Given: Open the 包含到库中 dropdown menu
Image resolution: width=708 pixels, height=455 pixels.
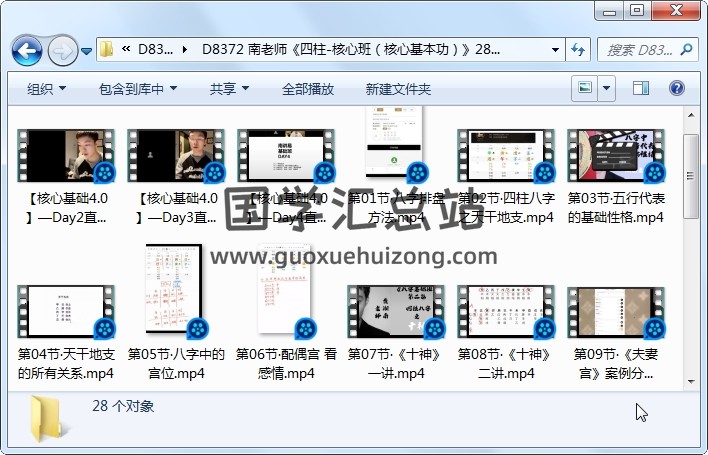Looking at the screenshot, I should coord(139,89).
